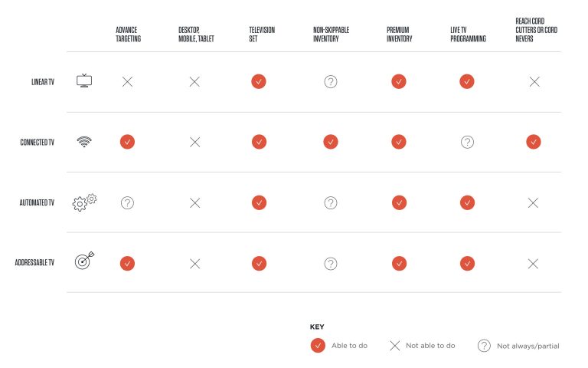The image size is (588, 368).
Task: Click the Non-Skippable Inventory column header
Action: click(332, 34)
